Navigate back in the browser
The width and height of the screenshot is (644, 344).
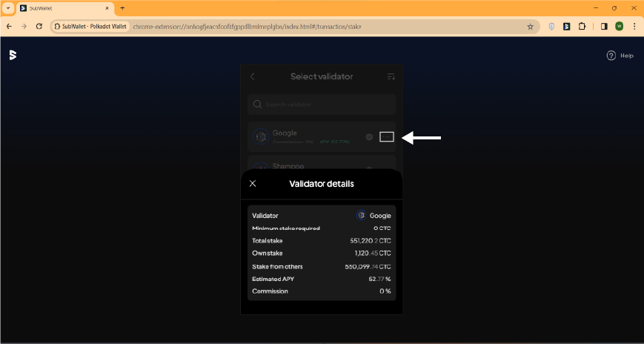click(x=10, y=26)
